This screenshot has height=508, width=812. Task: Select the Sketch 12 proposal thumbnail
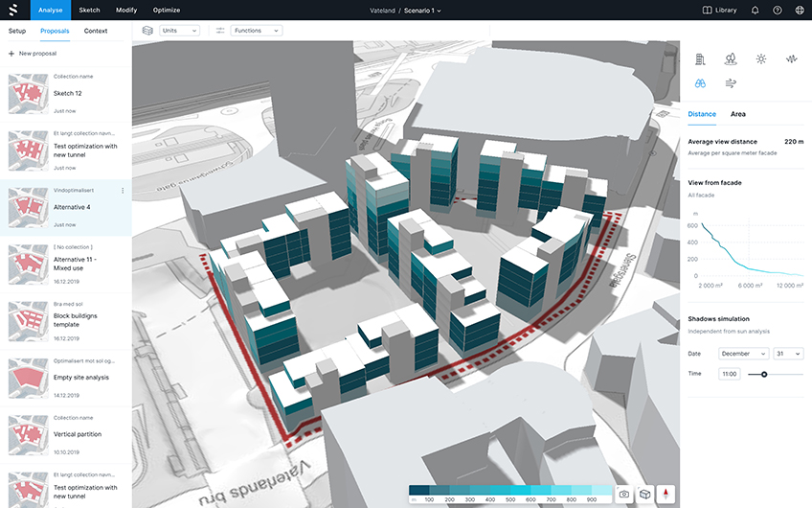(27, 94)
